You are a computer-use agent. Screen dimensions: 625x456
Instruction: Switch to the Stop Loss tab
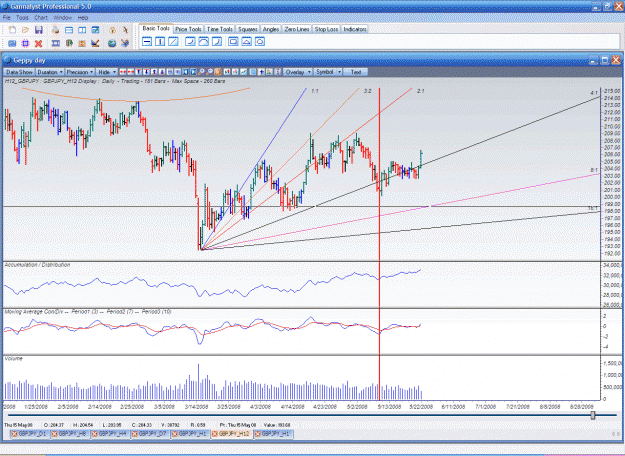coord(326,29)
